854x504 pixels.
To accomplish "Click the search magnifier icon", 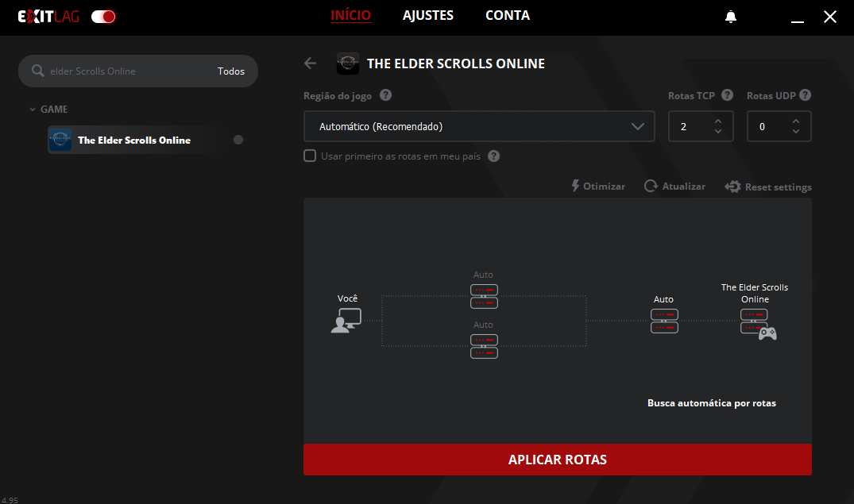I will (37, 71).
